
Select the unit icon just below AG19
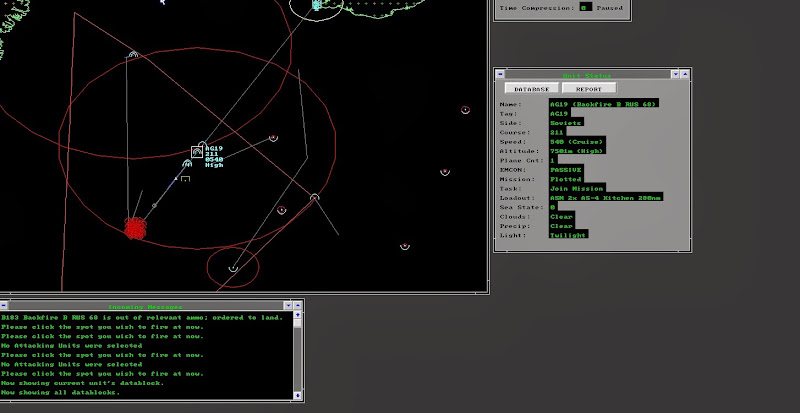coord(185,164)
